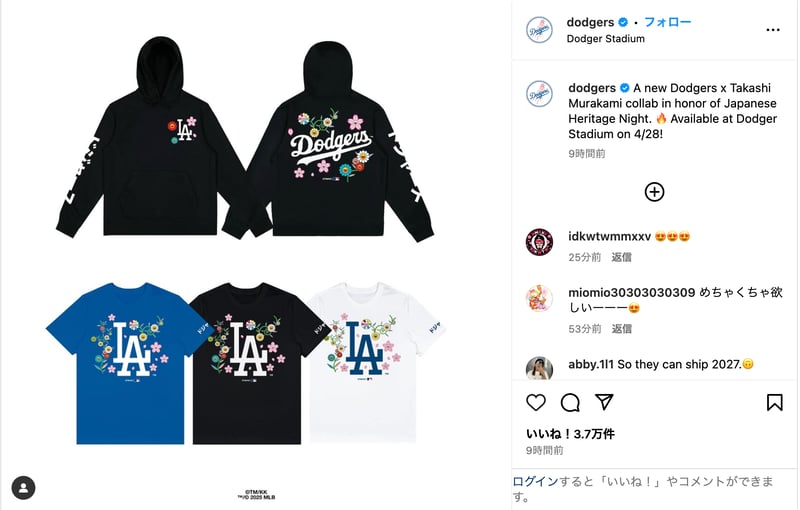Reply to miomio30303030309's comment
Viewport: 800px width, 510px height.
coord(621,329)
